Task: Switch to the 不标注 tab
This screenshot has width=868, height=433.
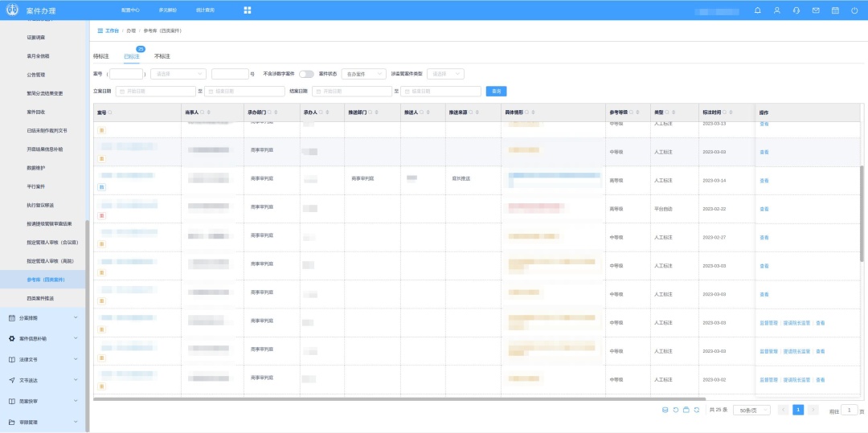Action: click(162, 56)
